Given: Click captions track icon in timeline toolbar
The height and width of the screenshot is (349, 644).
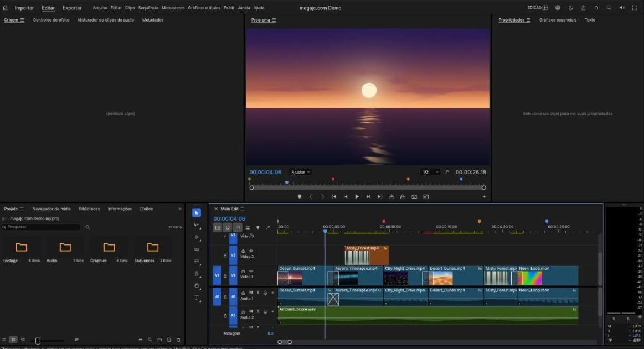Looking at the screenshot, I should click(x=248, y=227).
